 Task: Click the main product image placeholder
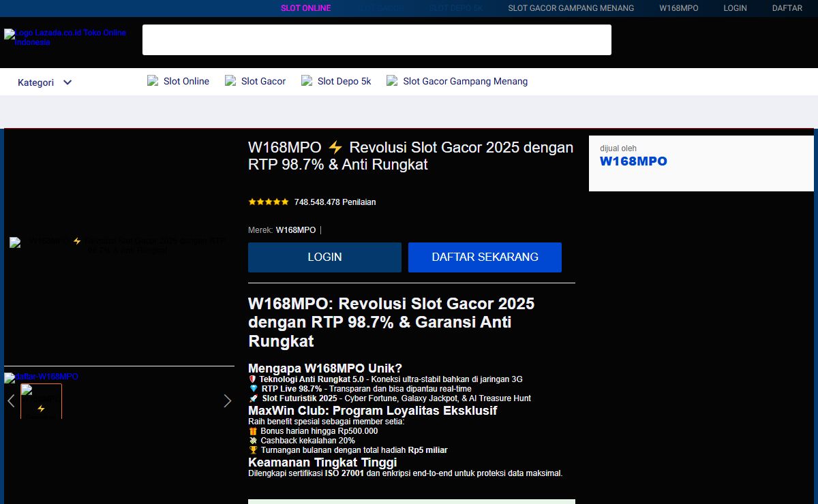tap(118, 246)
